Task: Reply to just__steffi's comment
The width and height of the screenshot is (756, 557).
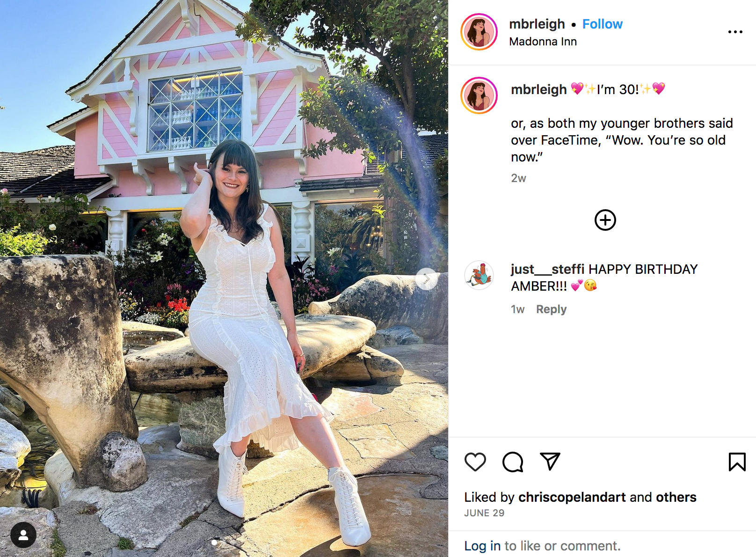Action: (x=551, y=309)
